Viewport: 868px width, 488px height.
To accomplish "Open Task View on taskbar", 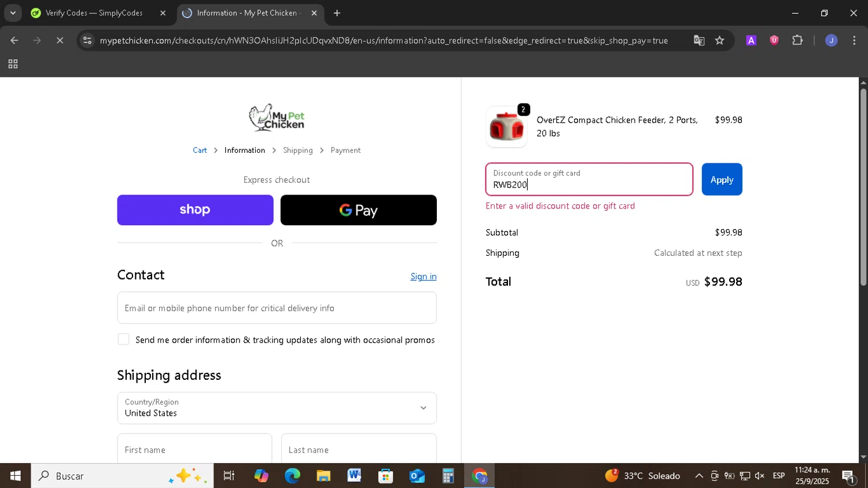I will point(229,476).
